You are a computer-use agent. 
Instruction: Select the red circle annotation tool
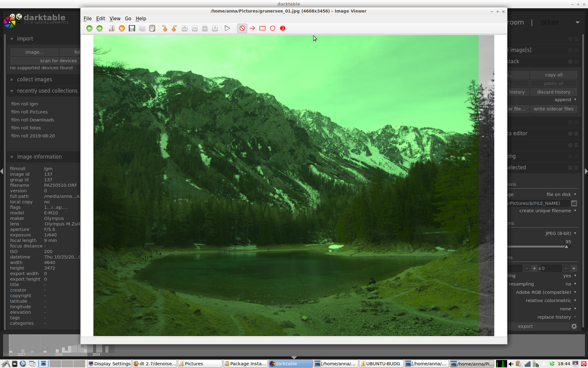point(273,28)
